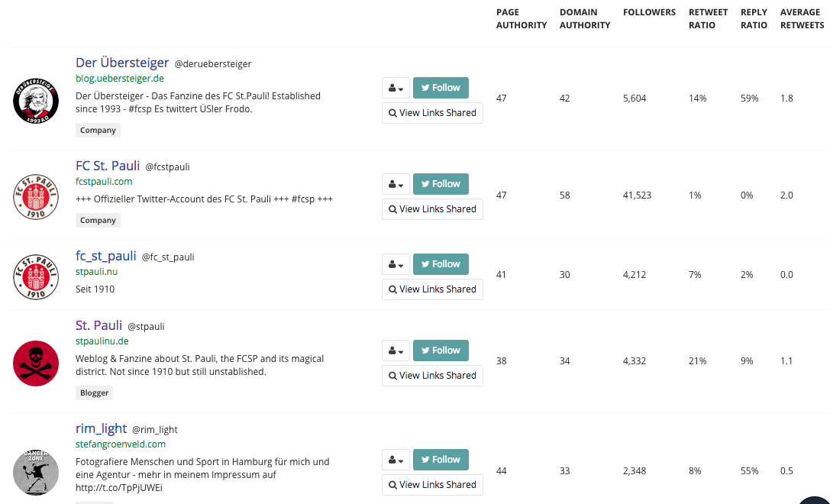
Task: Click FC St. Pauli club logo avatar
Action: click(x=36, y=196)
